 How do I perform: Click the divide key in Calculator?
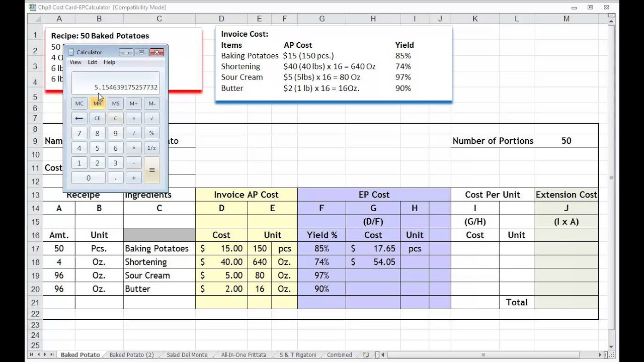point(134,134)
